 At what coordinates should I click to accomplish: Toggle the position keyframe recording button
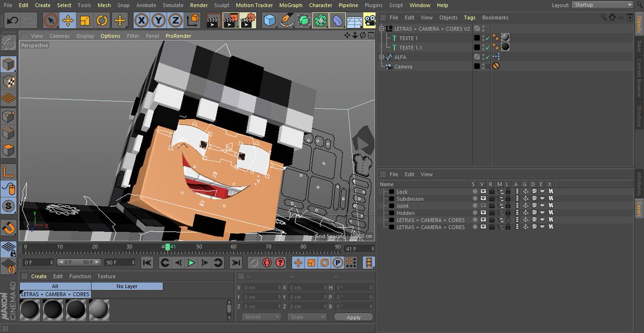click(298, 263)
